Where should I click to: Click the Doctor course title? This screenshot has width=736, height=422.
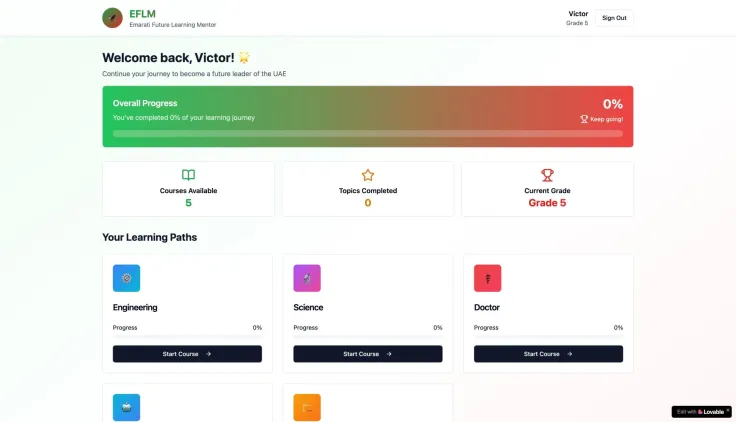[486, 307]
